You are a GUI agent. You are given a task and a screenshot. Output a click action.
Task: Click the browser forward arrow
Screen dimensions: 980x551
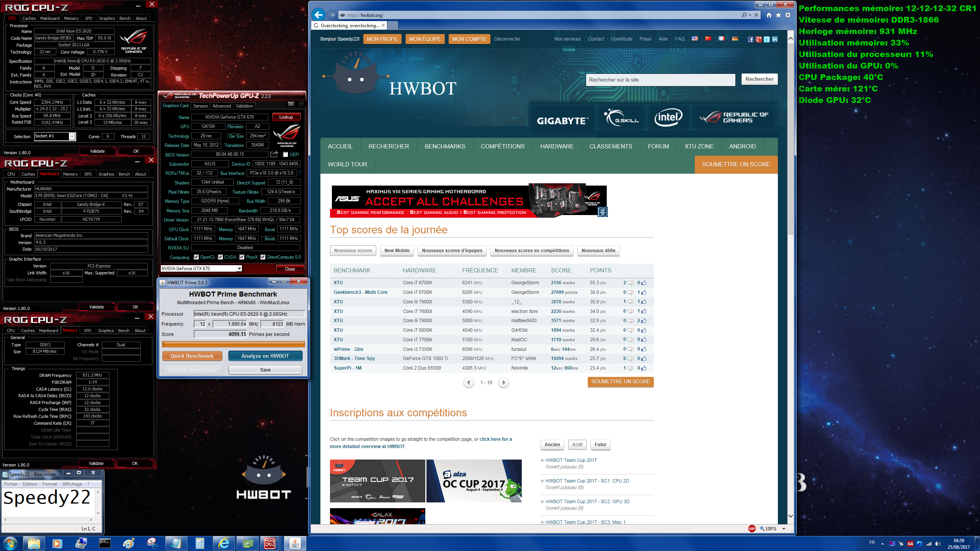[332, 15]
